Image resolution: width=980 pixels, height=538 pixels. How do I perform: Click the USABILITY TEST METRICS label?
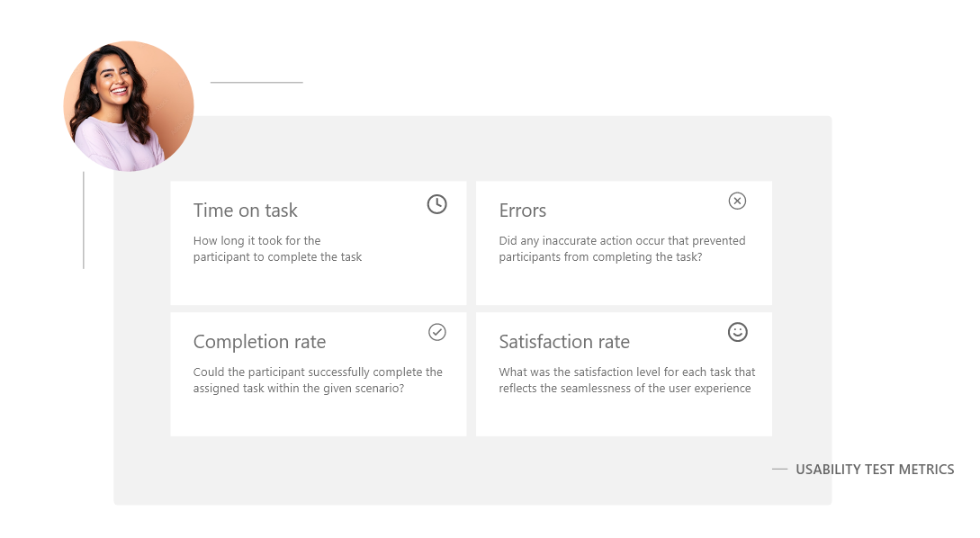point(875,470)
